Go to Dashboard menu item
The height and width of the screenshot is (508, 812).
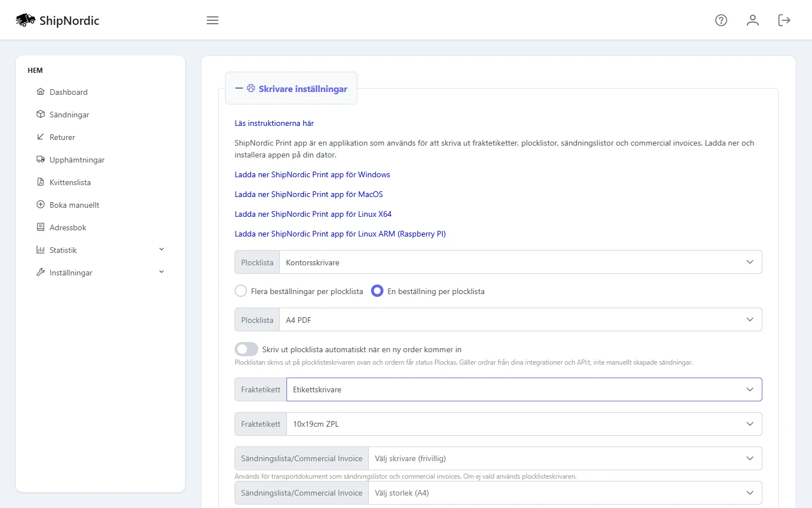click(x=100, y=92)
